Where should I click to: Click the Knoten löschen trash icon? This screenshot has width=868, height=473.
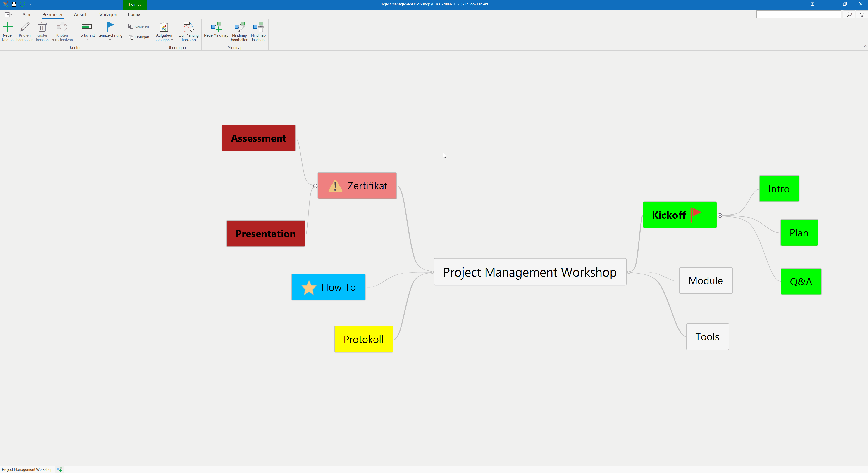(42, 27)
